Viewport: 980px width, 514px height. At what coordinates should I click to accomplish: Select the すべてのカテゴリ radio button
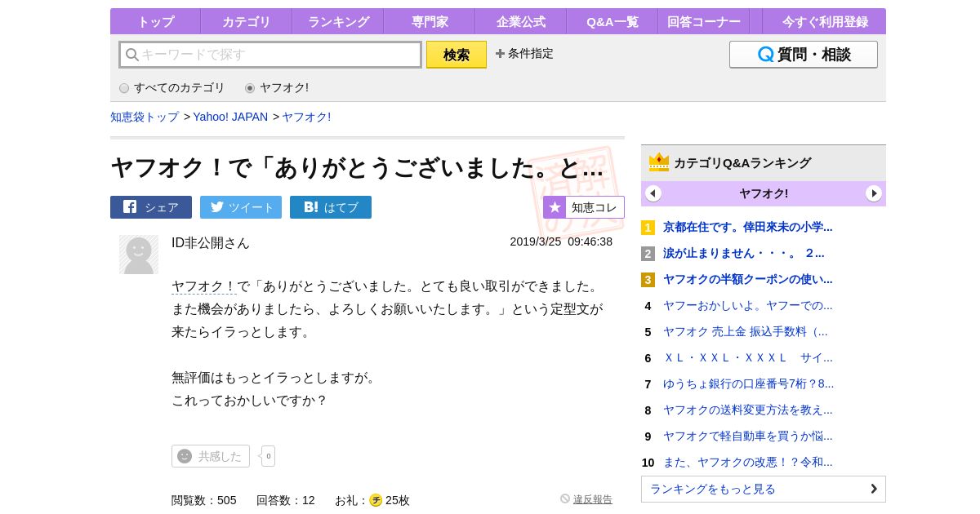[124, 88]
